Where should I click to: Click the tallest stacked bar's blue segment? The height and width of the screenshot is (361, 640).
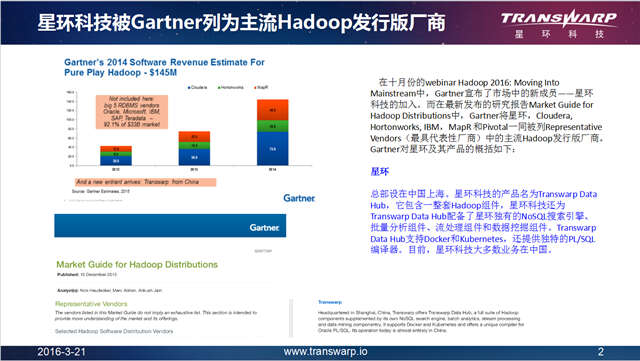coord(273,149)
